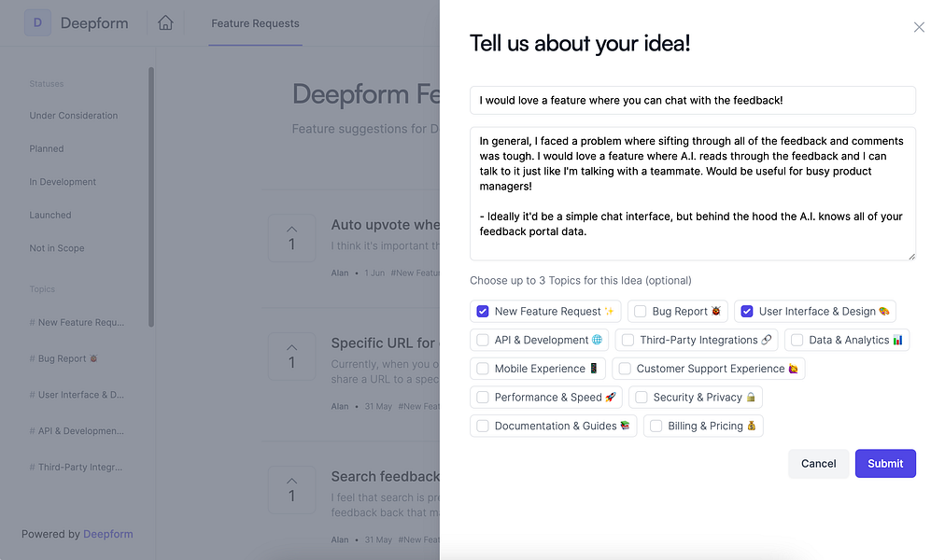Submit the idea
Screen dimensions: 945x560
point(885,464)
